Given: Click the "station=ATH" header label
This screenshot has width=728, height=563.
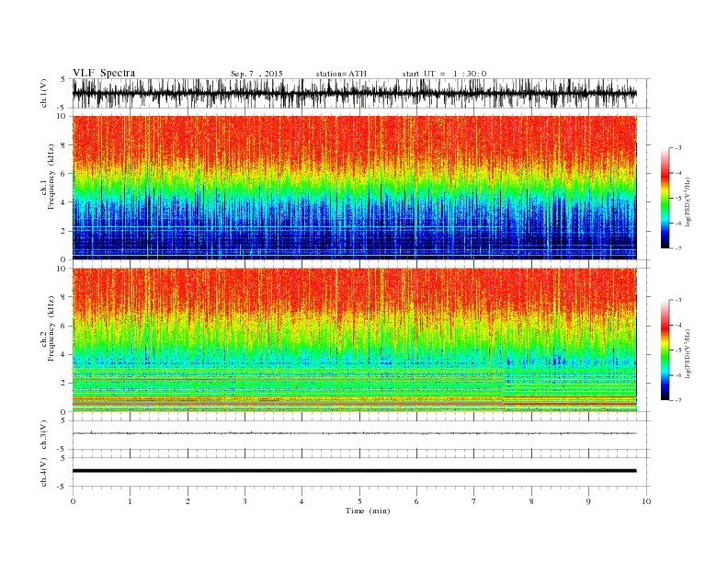Looking at the screenshot, I should (341, 74).
